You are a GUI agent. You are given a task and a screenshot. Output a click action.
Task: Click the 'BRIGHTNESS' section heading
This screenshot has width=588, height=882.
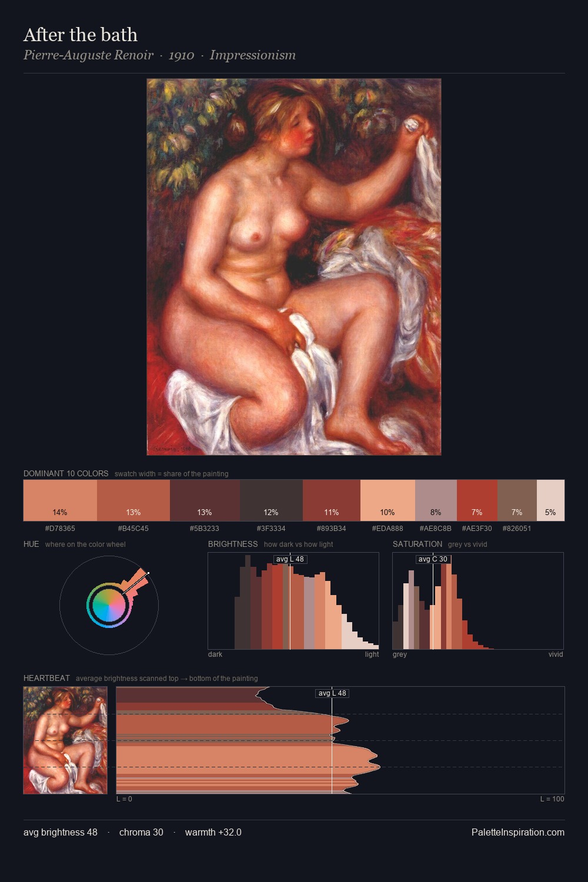click(x=233, y=544)
